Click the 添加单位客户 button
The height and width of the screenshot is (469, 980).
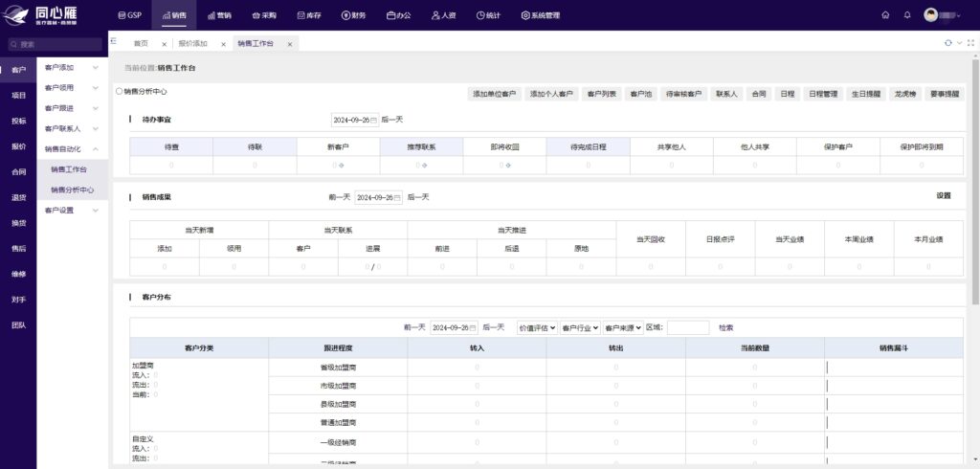494,94
